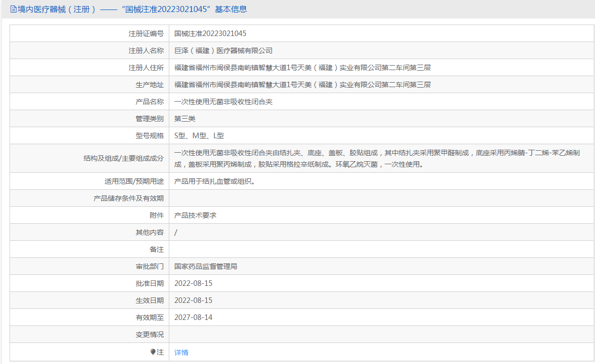
Task: Click product name 一次性使用无菌非吸收性闭合夹
Action: click(223, 102)
